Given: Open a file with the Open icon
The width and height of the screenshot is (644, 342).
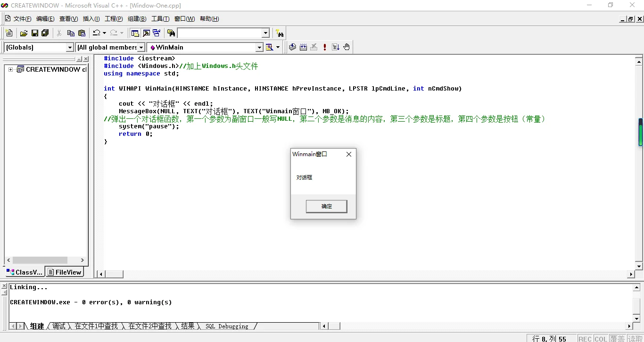Looking at the screenshot, I should tap(23, 33).
